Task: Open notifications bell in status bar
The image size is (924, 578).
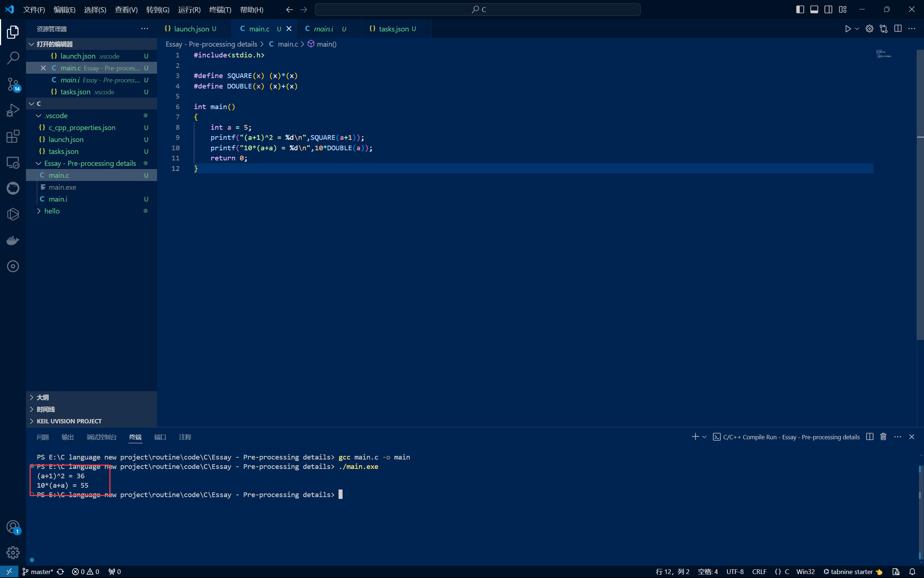Action: (x=912, y=571)
